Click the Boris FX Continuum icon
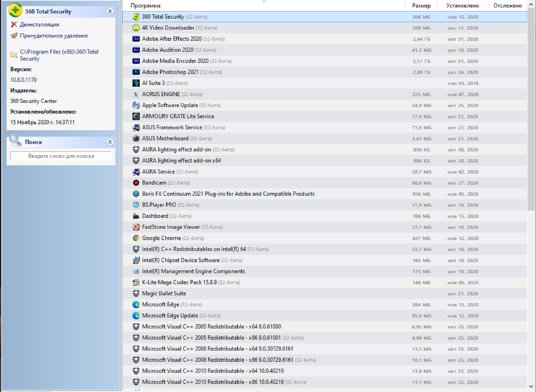 136,194
